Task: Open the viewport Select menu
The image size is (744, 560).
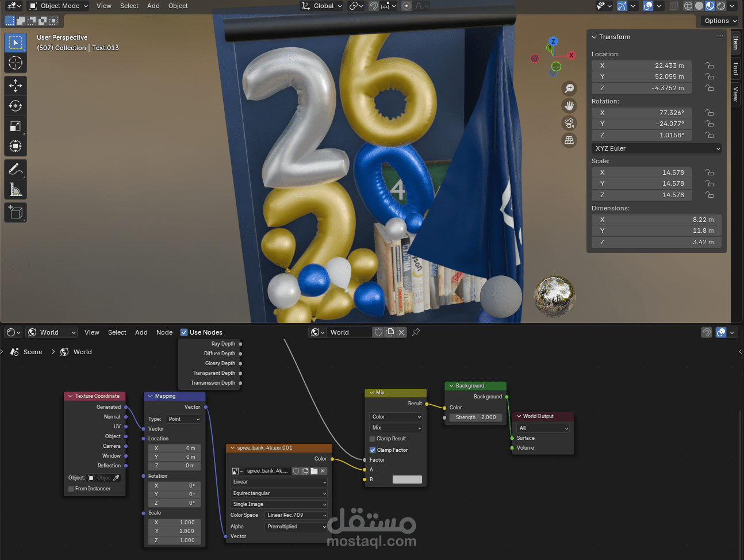Action: 129,6
